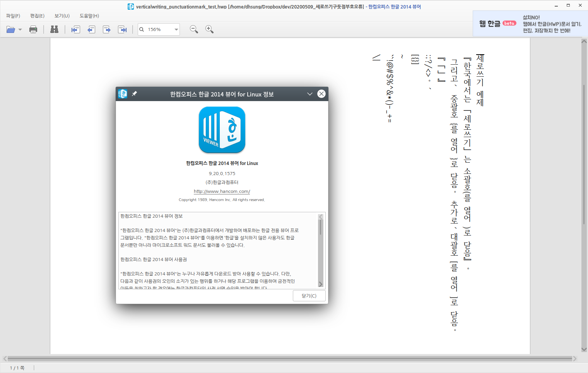Go to the first page
Viewport: 588px width, 373px height.
tap(75, 29)
